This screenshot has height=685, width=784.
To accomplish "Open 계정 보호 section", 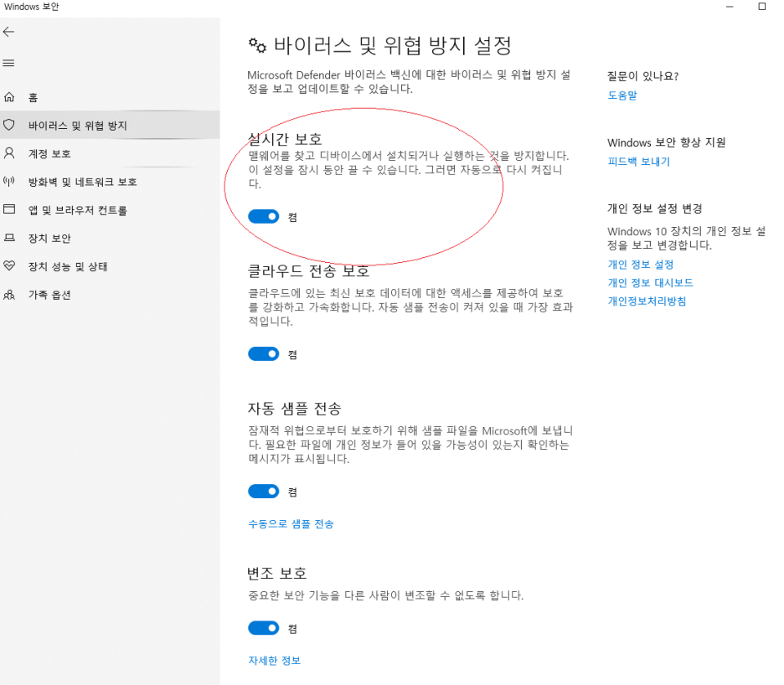I will (110, 153).
